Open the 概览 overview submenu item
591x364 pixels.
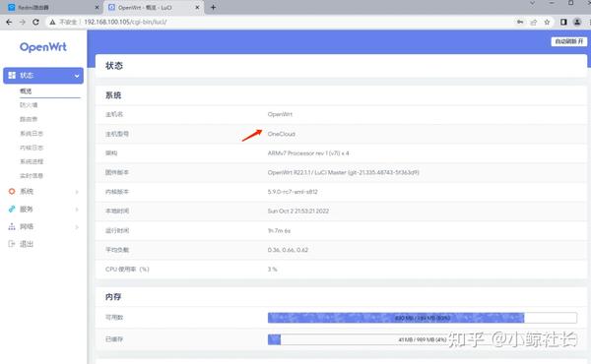(26, 91)
